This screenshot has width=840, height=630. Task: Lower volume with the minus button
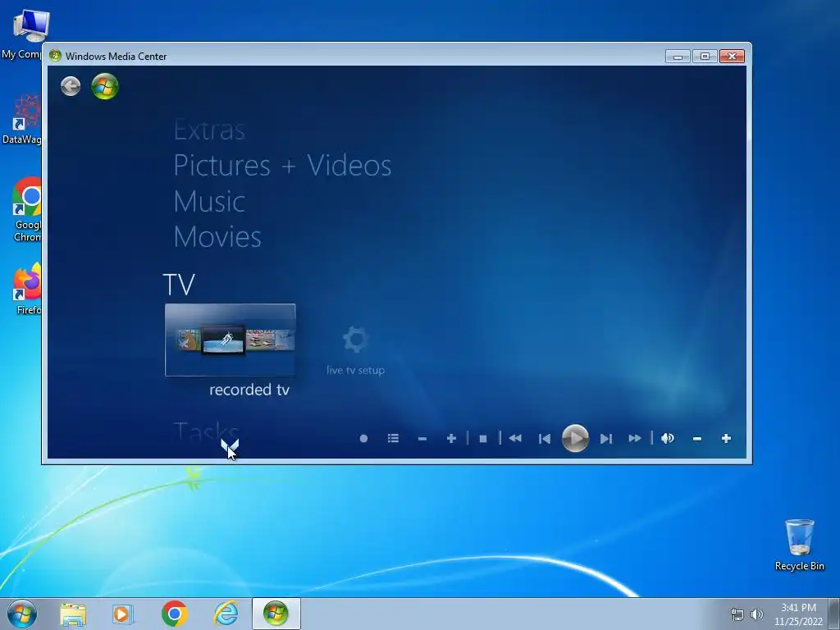pos(697,439)
